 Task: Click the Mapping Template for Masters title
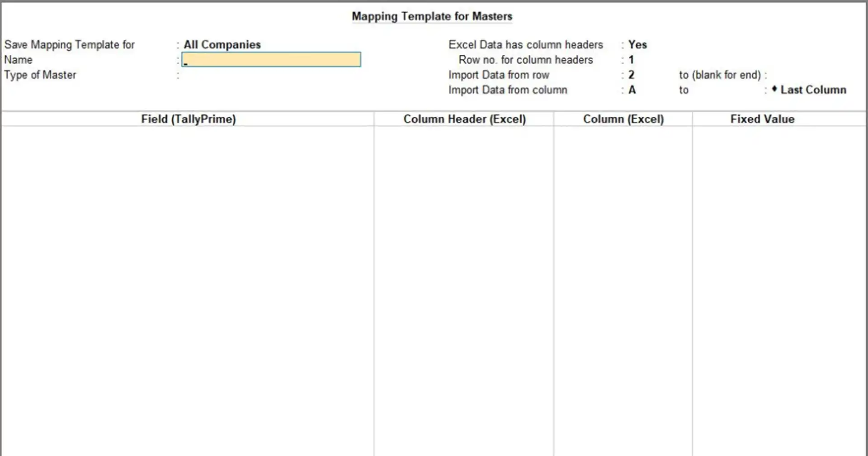432,16
